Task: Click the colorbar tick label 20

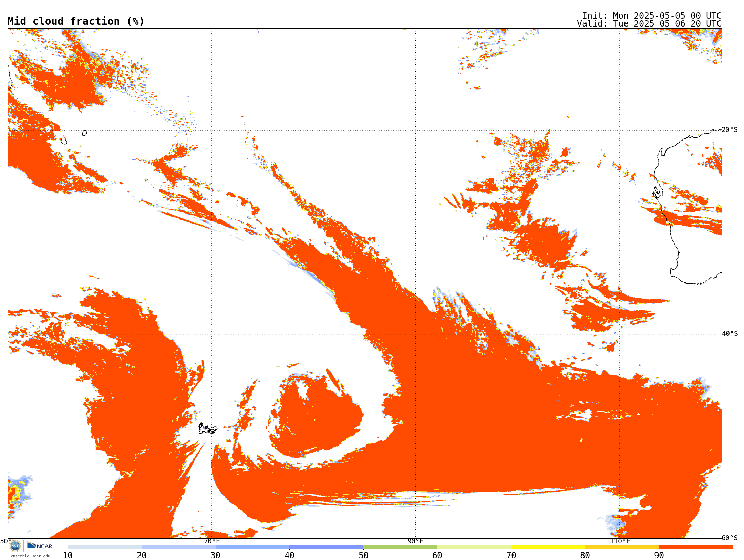Action: (x=142, y=556)
